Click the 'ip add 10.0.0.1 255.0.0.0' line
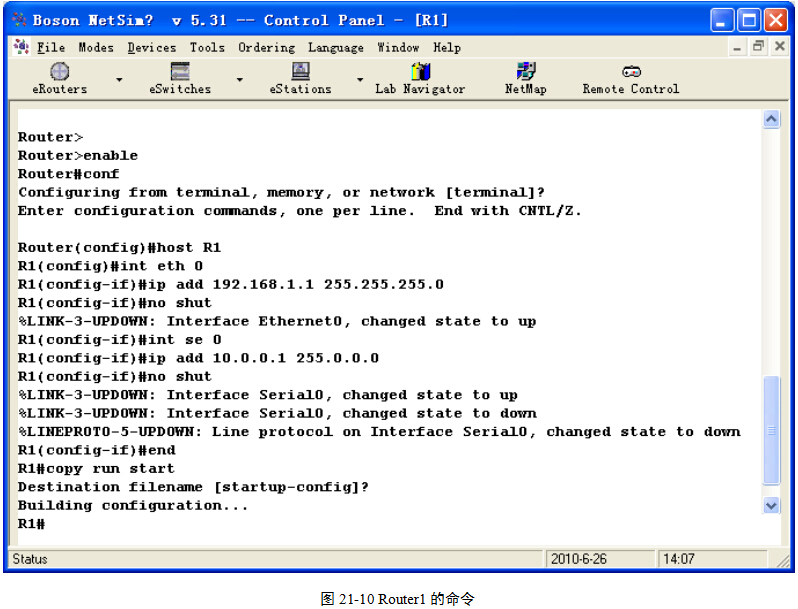The height and width of the screenshot is (609, 798). click(x=198, y=358)
